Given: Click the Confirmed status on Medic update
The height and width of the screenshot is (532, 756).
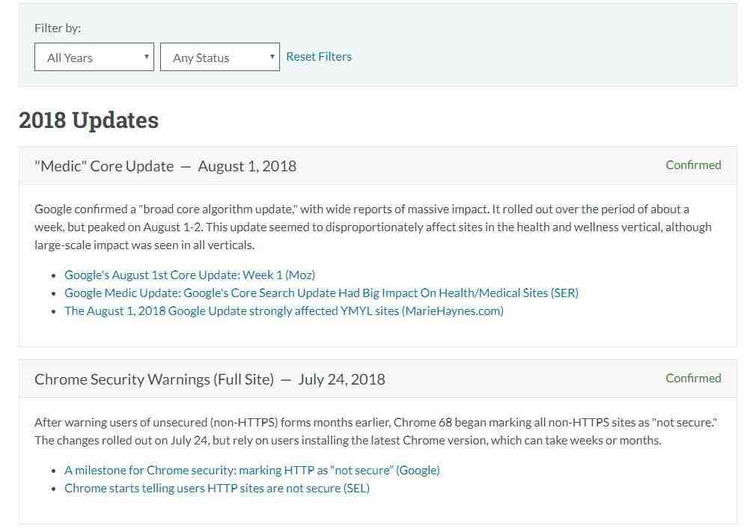Looking at the screenshot, I should [693, 165].
